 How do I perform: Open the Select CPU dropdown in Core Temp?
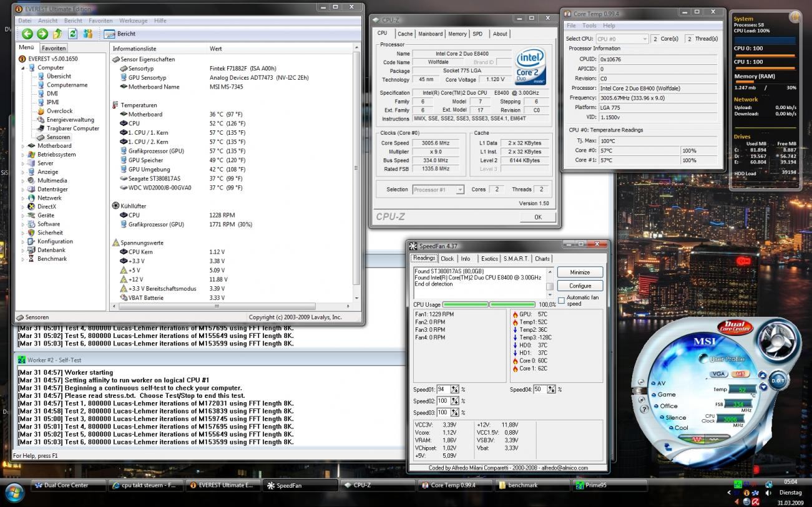point(622,39)
